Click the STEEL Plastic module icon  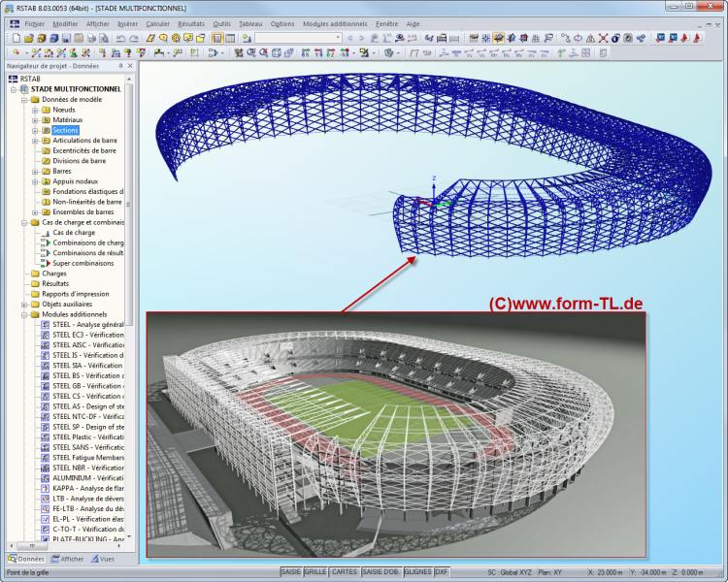tap(45, 437)
